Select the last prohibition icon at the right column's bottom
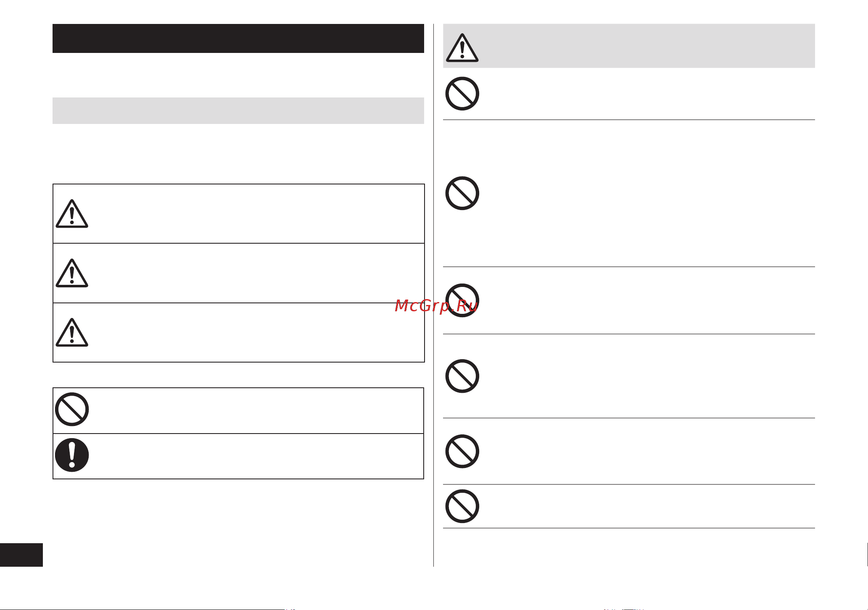This screenshot has width=868, height=610. [462, 506]
